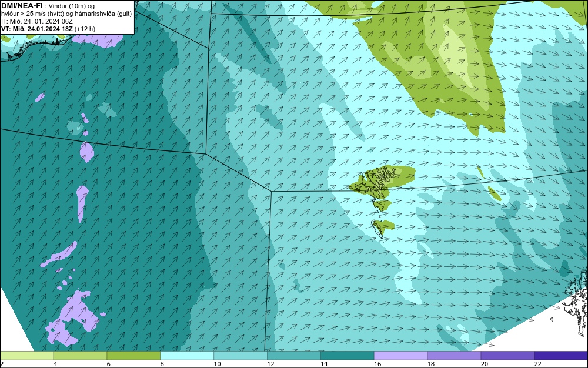The width and height of the screenshot is (588, 368).
Task: Click the 8–10 m/s pale cyan legend swatch
Action: [x=187, y=355]
